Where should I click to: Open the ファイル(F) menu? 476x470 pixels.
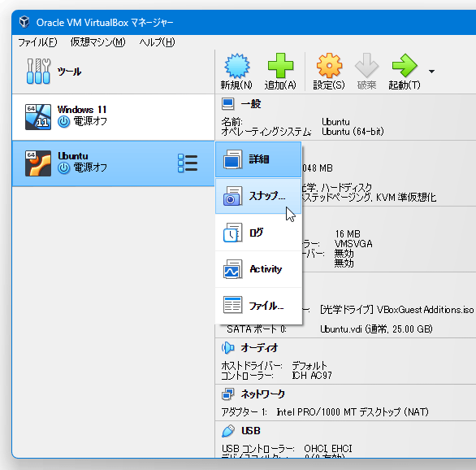[x=37, y=42]
